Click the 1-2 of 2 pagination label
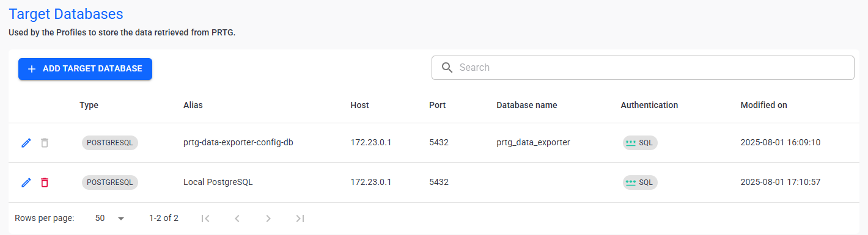This screenshot has width=868, height=235. 164,218
